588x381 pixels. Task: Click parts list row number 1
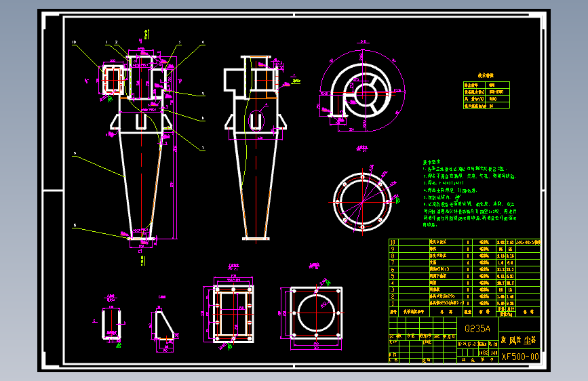pyautogui.click(x=393, y=303)
